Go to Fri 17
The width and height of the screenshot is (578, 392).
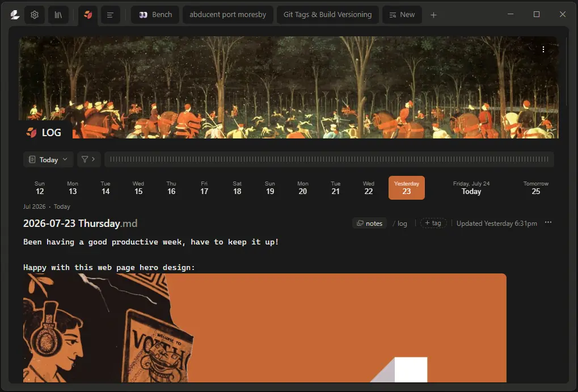tap(204, 188)
